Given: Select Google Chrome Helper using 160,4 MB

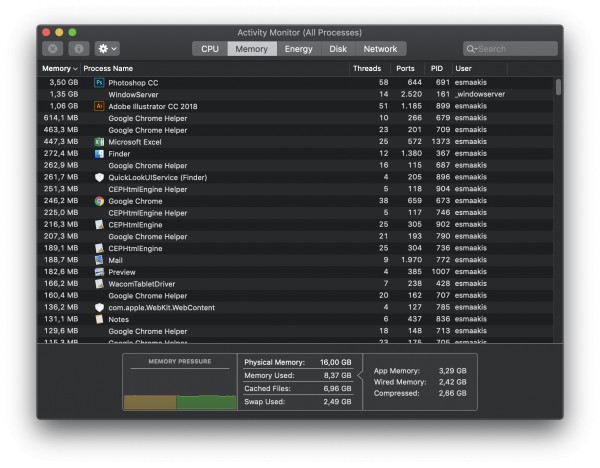Looking at the screenshot, I should tap(295, 296).
